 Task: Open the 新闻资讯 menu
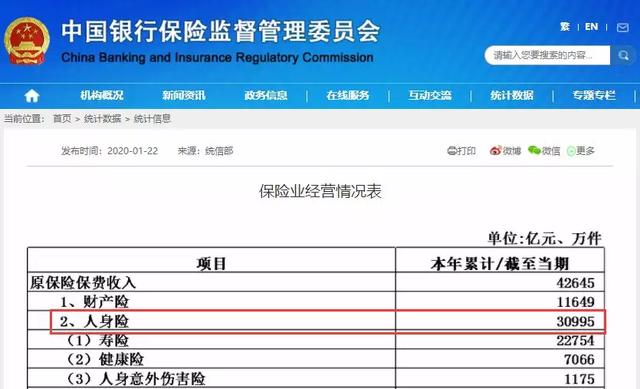coord(184,96)
